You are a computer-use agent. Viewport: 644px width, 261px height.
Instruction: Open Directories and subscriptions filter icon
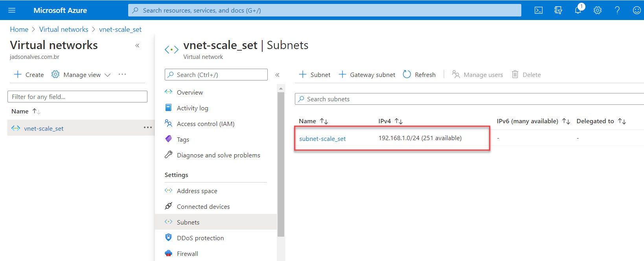click(x=558, y=10)
